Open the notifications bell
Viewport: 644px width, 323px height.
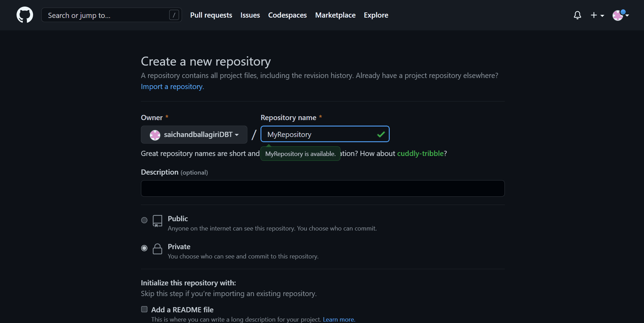pyautogui.click(x=577, y=15)
